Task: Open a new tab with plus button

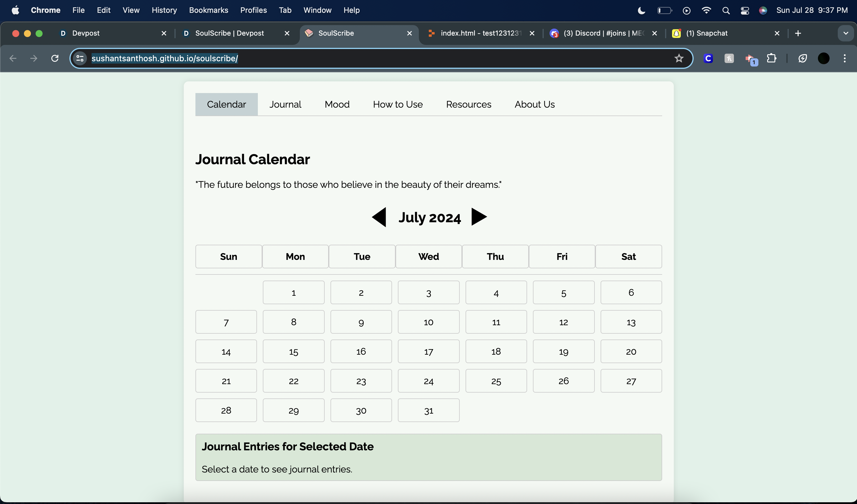Action: [798, 33]
